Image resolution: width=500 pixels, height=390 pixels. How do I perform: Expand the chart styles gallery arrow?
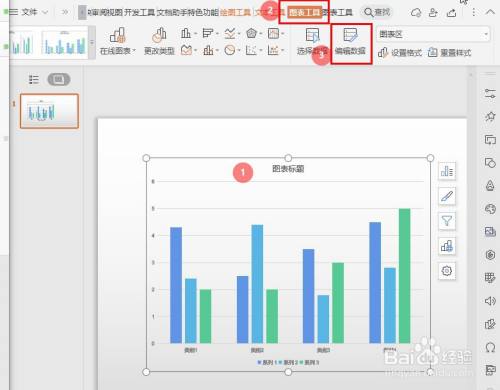click(x=92, y=43)
